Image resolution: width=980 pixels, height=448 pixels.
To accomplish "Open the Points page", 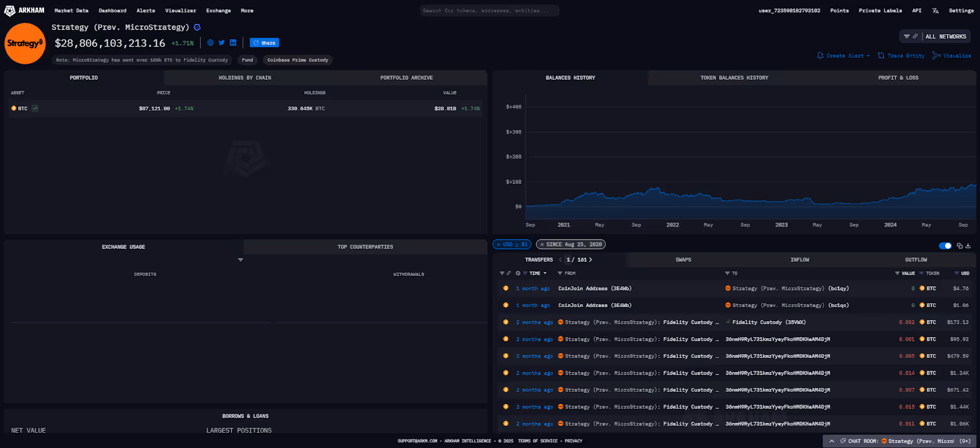I will (839, 10).
